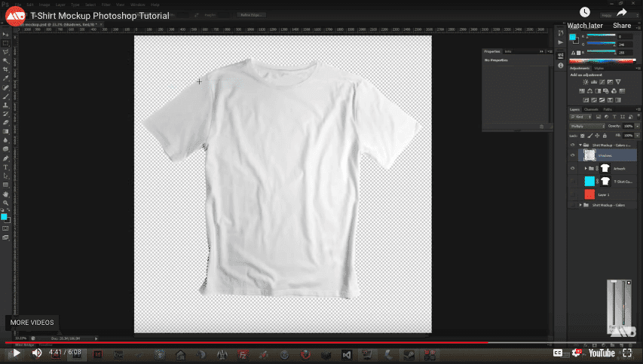Switch to the Info tab

point(507,52)
